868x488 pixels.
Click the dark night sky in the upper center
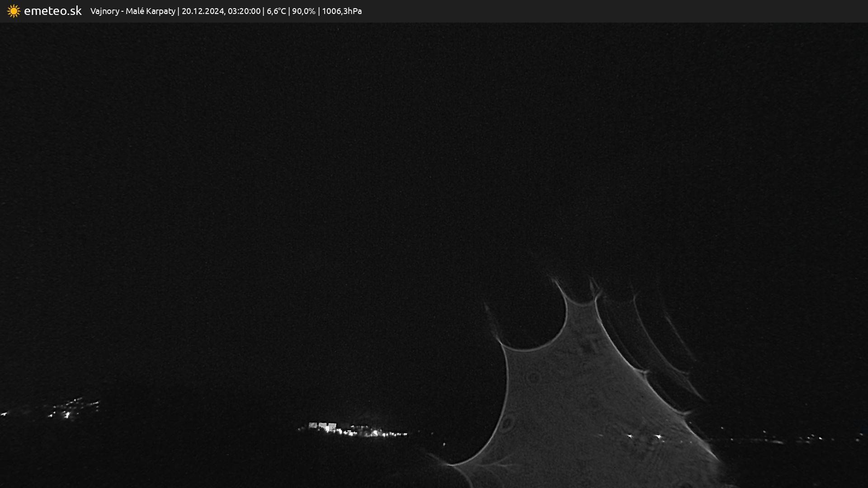coord(434,136)
